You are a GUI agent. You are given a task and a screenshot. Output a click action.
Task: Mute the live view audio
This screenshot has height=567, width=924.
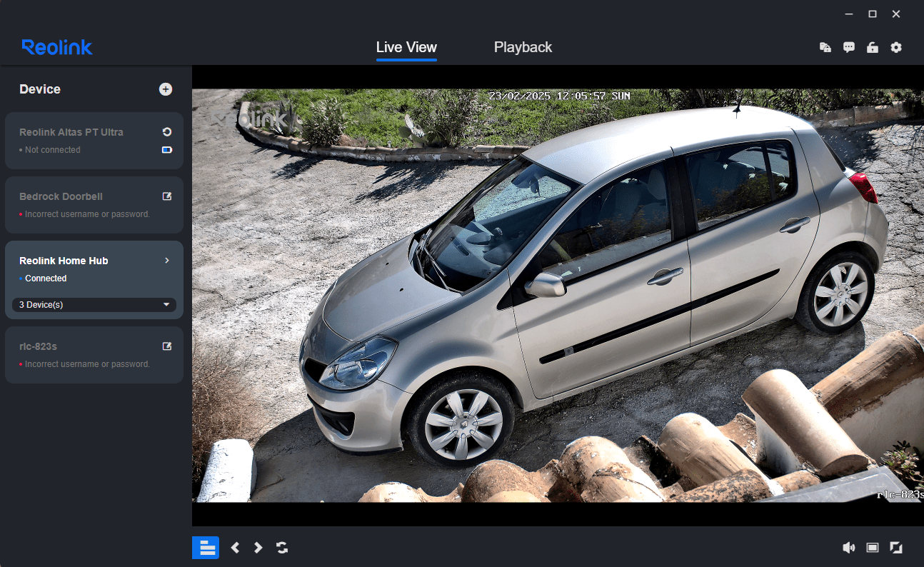point(848,548)
